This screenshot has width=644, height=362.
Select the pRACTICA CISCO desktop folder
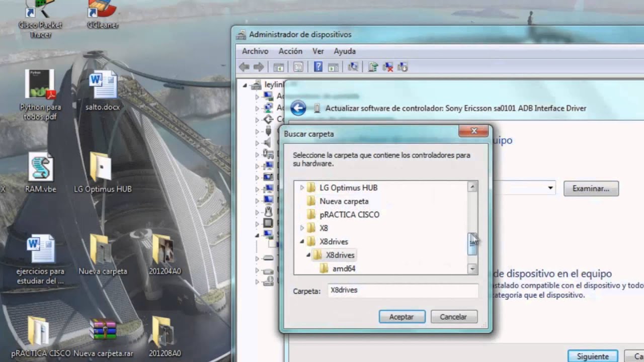40,338
